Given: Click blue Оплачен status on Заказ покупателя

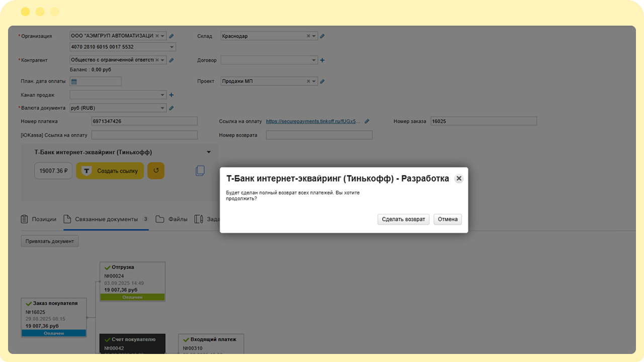Looking at the screenshot, I should coord(54,333).
